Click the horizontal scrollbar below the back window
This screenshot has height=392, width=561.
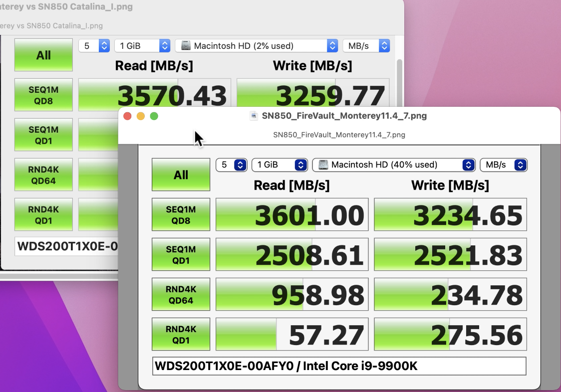pos(59,276)
